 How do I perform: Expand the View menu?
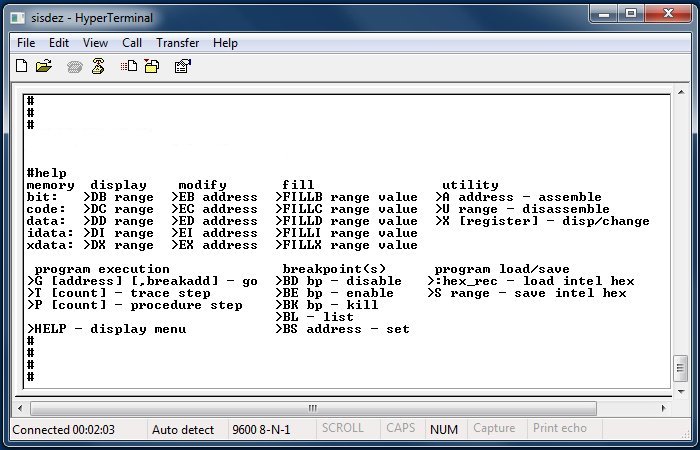click(x=95, y=43)
